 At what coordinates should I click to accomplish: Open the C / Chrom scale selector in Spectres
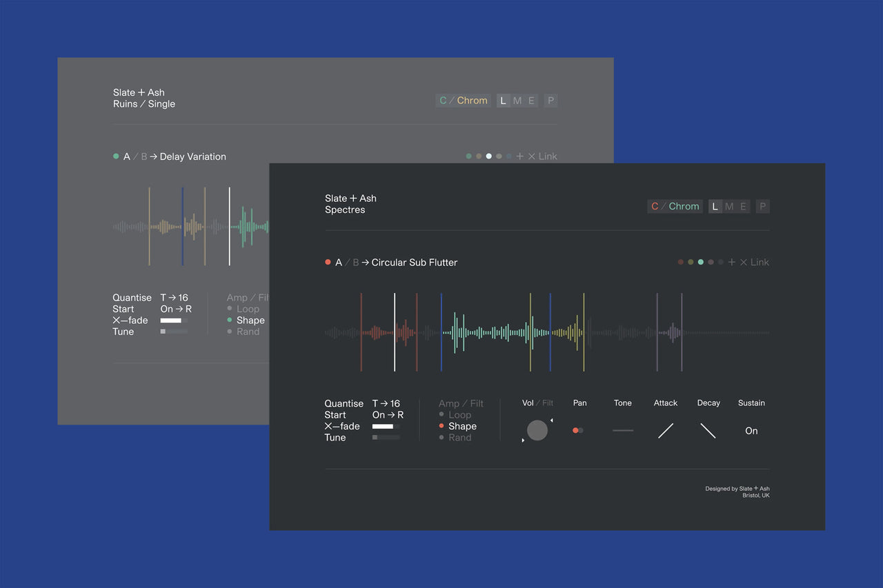[675, 206]
